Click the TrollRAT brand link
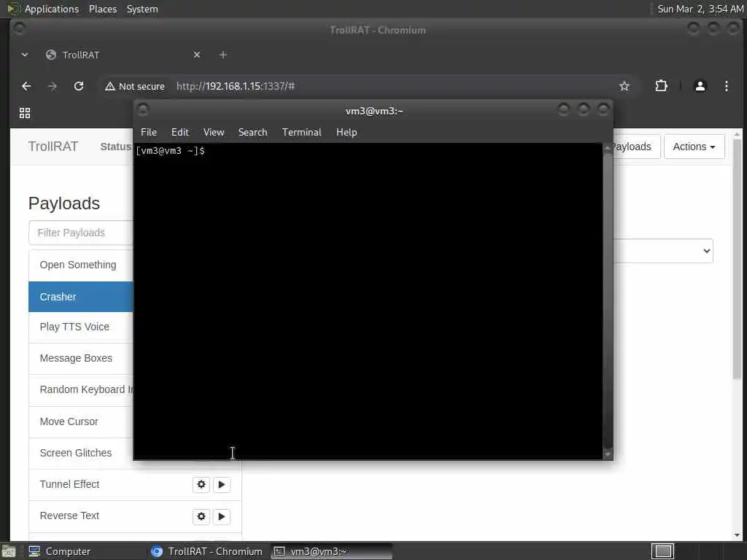The width and height of the screenshot is (747, 560). click(x=53, y=147)
